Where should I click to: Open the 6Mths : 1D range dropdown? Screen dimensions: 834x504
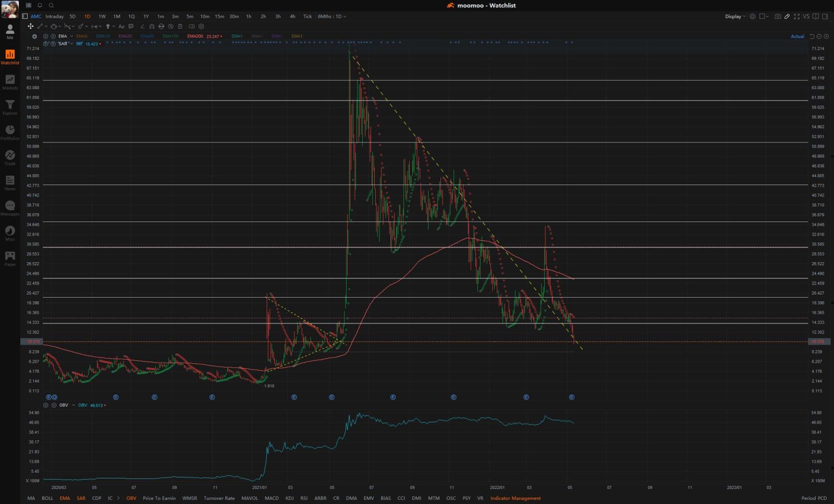coord(332,16)
